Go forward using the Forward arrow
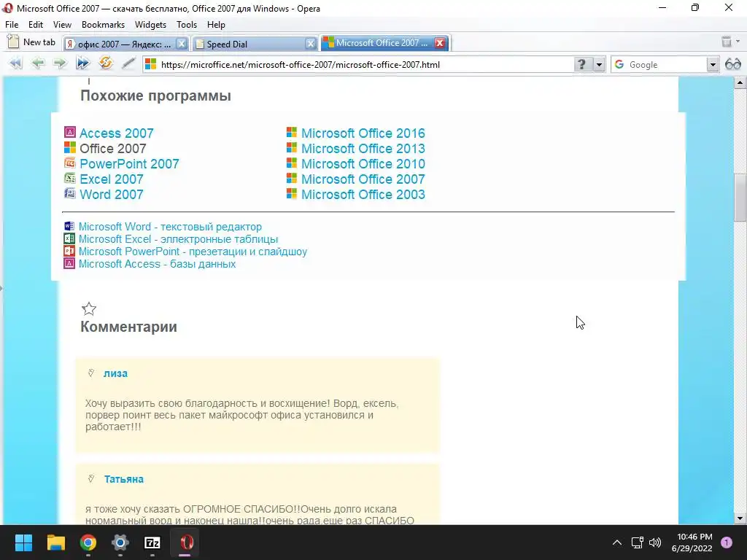Screen dimensions: 747x560 [60, 63]
